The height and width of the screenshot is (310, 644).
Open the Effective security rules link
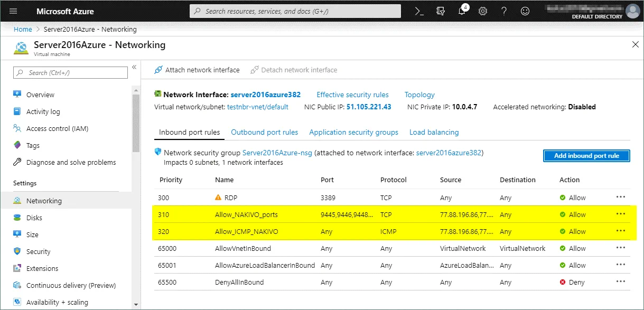point(352,95)
